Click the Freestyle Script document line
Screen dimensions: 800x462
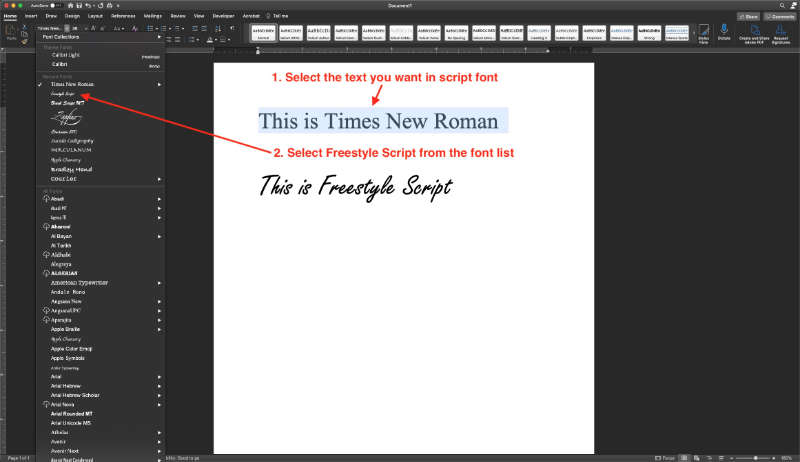pyautogui.click(x=356, y=187)
